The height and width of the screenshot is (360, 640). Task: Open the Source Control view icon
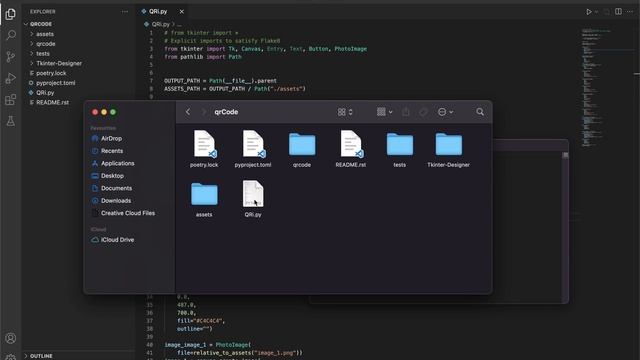pyautogui.click(x=11, y=57)
